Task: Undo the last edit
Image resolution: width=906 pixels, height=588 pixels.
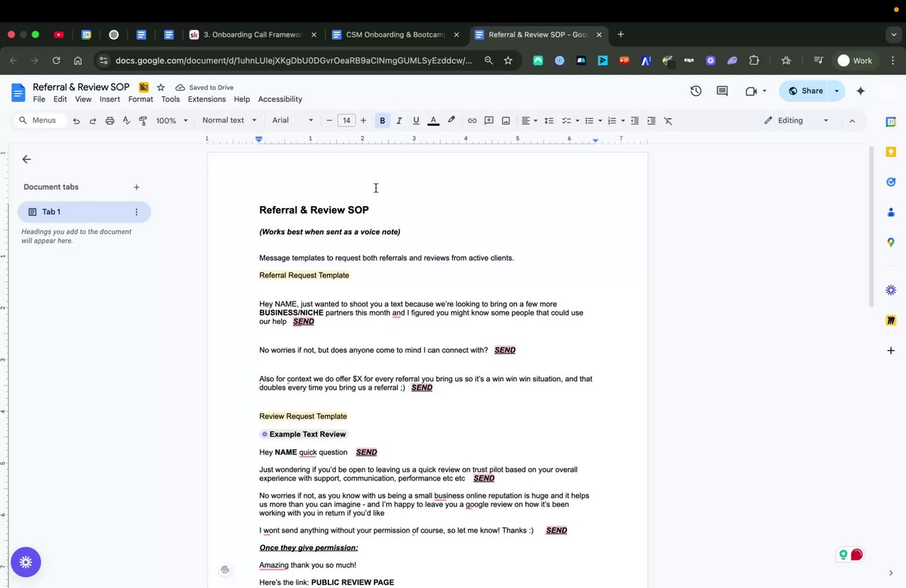Action: pos(76,121)
